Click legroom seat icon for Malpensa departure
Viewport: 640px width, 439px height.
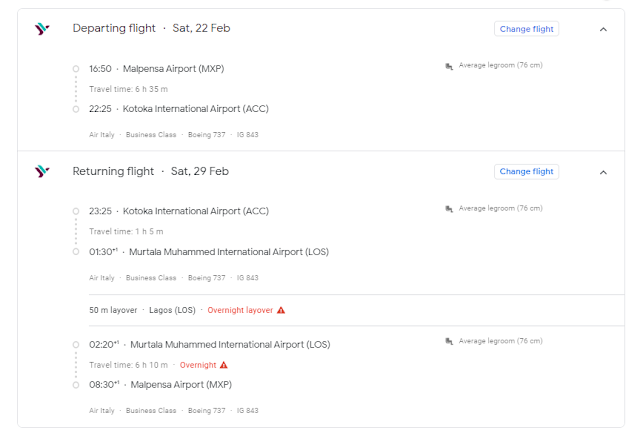tap(449, 66)
